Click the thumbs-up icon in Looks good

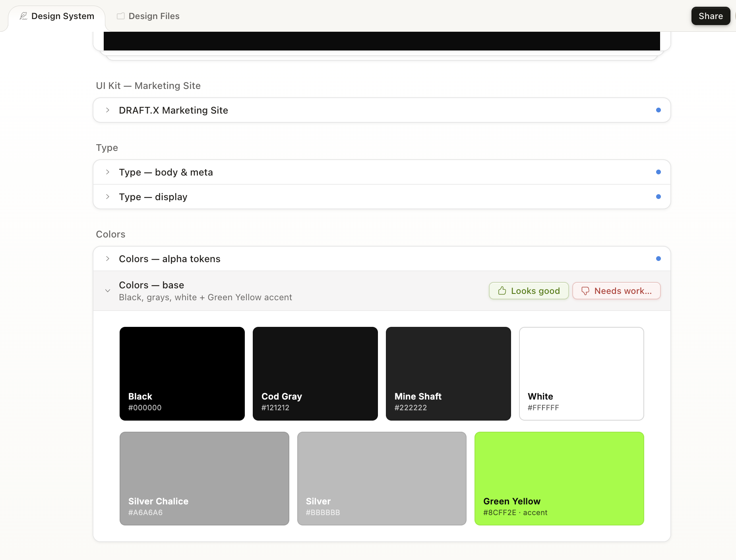point(502,291)
